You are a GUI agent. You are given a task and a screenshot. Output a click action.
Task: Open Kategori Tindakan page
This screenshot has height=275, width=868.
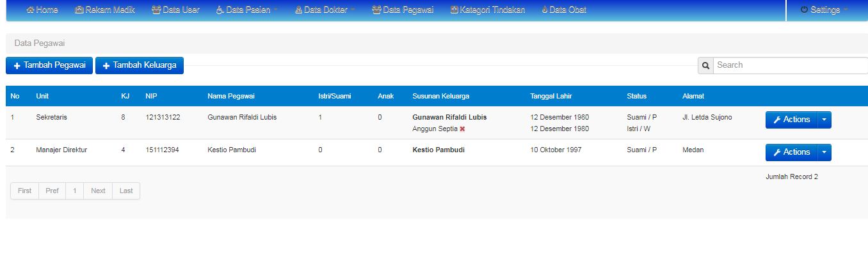[488, 10]
